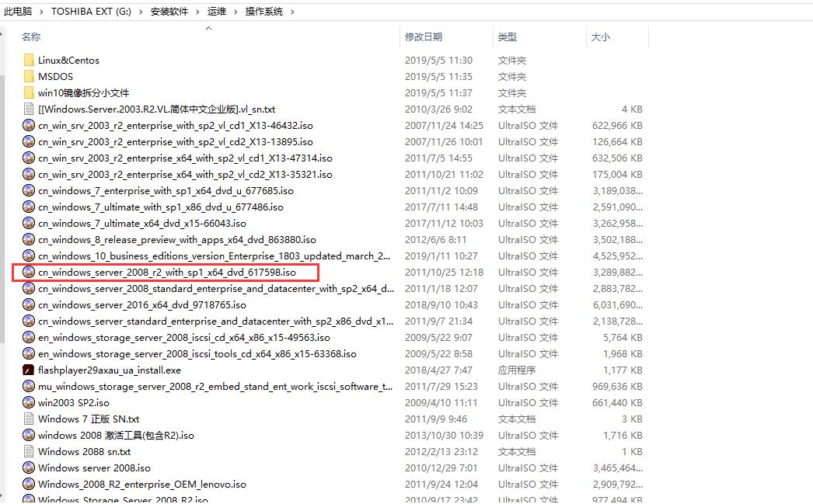Navigate to 安装软件 via breadcrumb
Viewport: 813px width, 504px height.
169,12
